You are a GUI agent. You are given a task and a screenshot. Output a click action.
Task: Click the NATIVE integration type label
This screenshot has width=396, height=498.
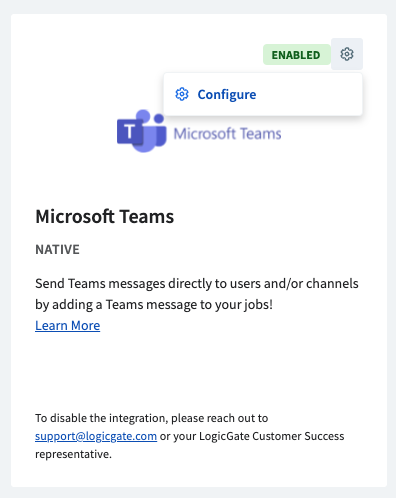point(57,249)
